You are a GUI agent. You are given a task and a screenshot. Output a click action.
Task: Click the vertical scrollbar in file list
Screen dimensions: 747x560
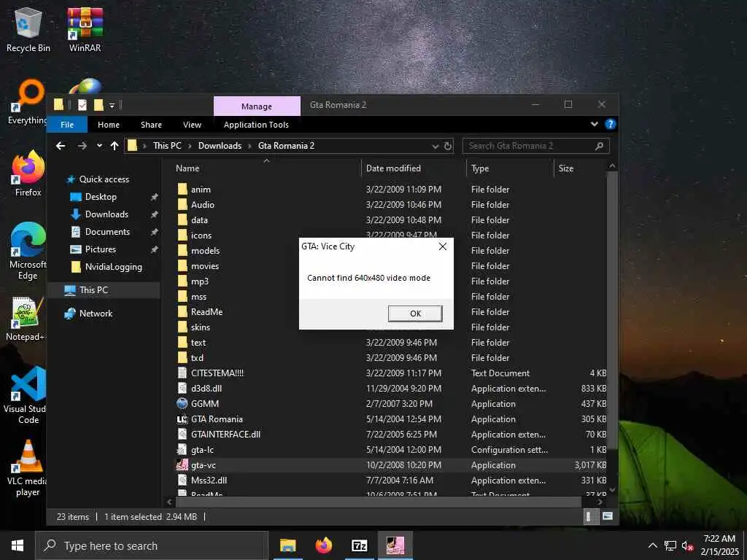612,309
